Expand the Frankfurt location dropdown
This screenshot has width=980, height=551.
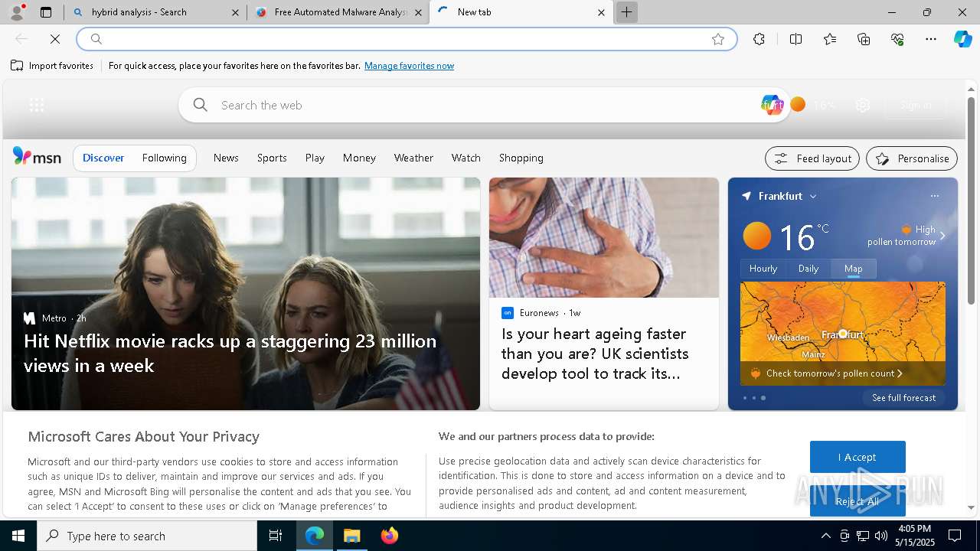(813, 197)
